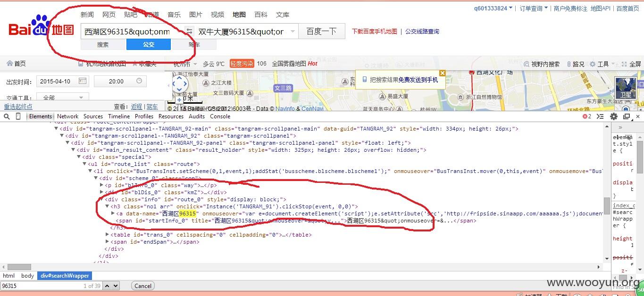Collapse the h3 class="no1 arr" node
The width and height of the screenshot is (644, 296).
(x=108, y=206)
